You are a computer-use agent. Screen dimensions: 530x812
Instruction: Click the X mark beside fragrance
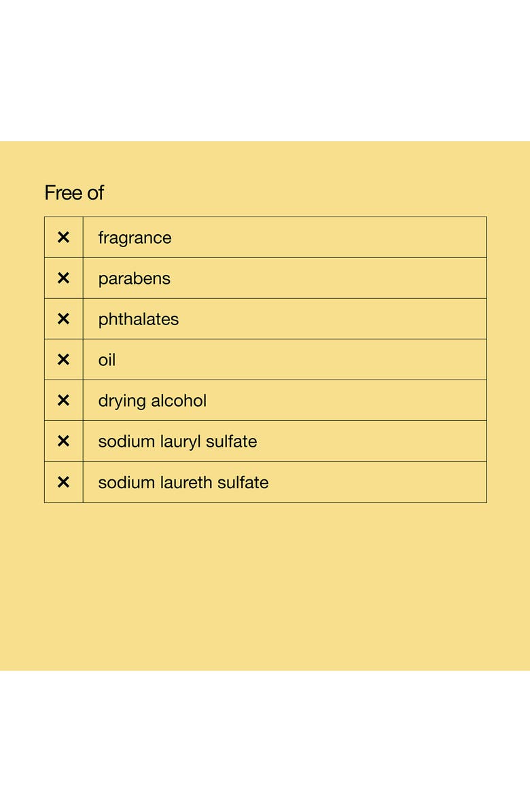click(x=63, y=238)
